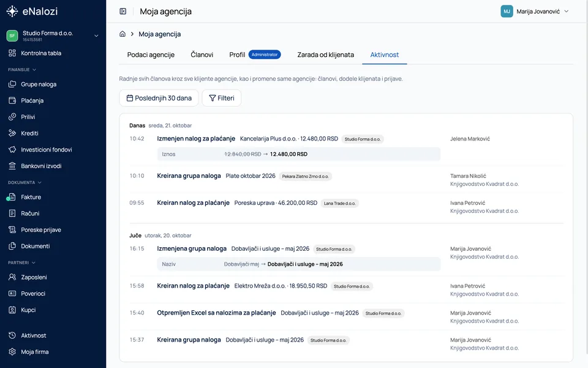Image resolution: width=588 pixels, height=368 pixels.
Task: Open the Fakture document icon
Action: coord(12,197)
